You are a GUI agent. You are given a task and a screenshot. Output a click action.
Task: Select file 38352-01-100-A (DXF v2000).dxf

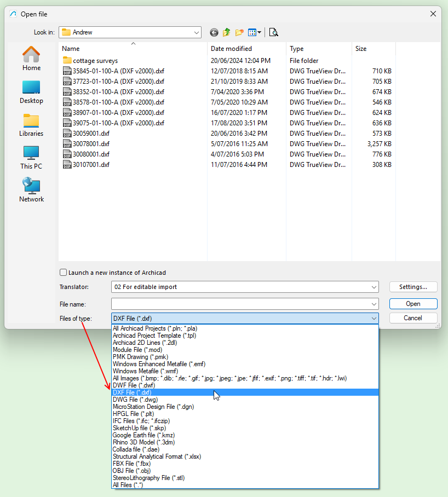pos(113,92)
